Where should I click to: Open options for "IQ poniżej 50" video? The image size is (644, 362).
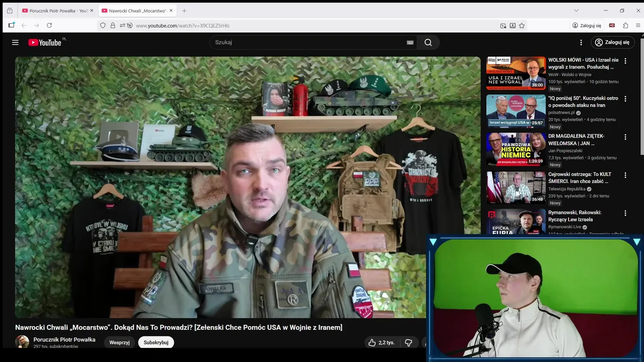coord(625,99)
